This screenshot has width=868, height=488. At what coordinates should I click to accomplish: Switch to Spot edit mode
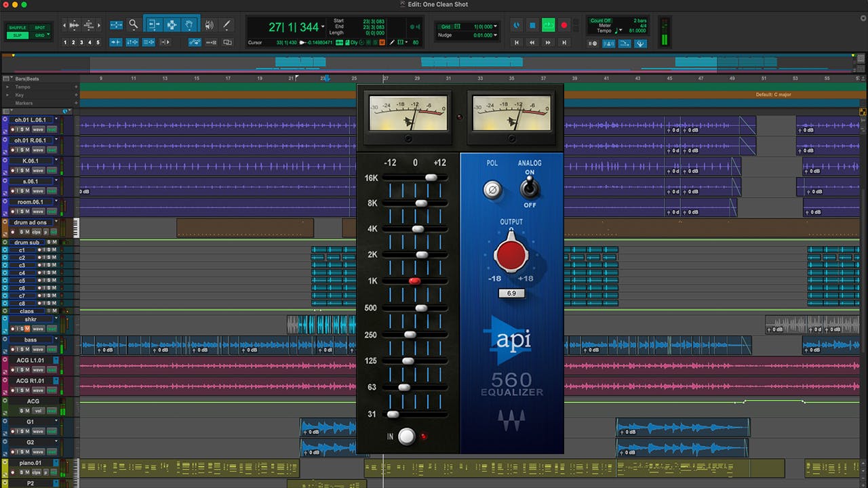[x=39, y=28]
